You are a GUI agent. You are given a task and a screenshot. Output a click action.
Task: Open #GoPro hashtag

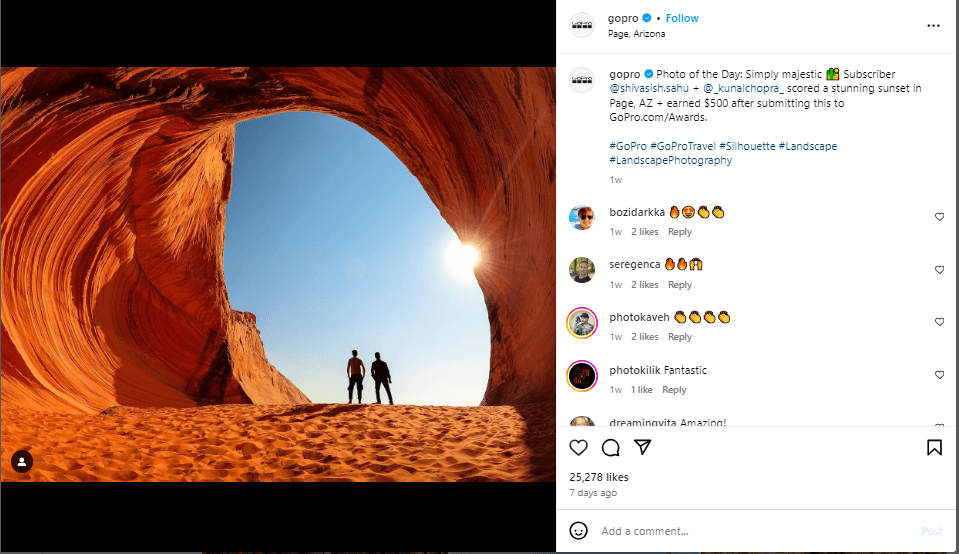click(x=628, y=146)
